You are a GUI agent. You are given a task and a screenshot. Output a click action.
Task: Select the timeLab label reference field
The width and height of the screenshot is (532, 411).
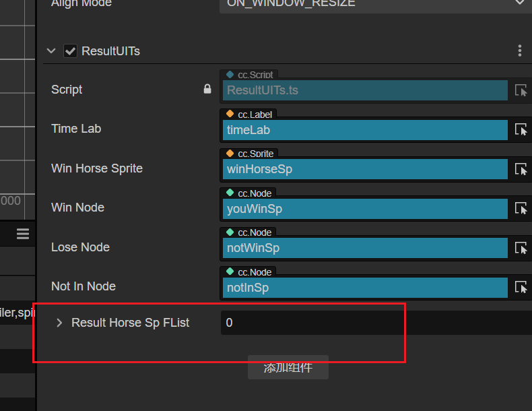[x=364, y=130]
